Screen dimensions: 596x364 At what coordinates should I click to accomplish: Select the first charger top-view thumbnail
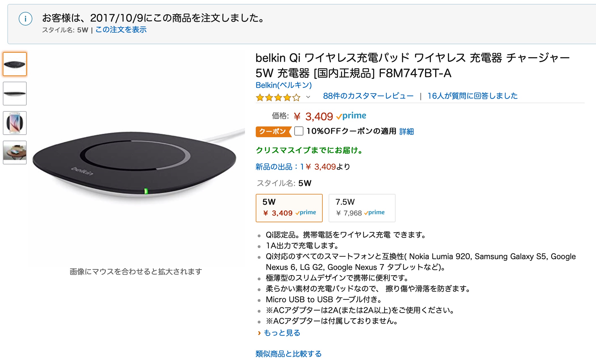(x=15, y=64)
